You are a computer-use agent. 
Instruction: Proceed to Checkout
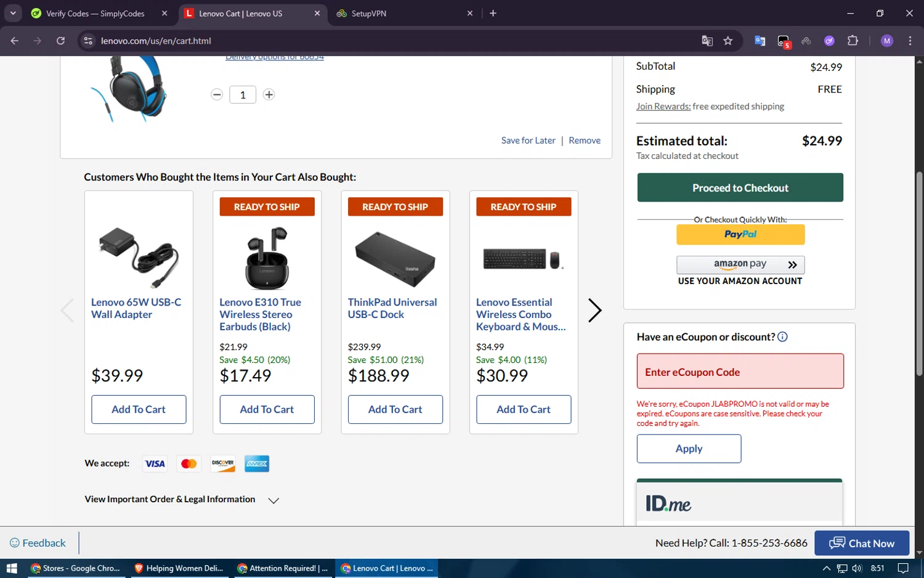(x=740, y=187)
